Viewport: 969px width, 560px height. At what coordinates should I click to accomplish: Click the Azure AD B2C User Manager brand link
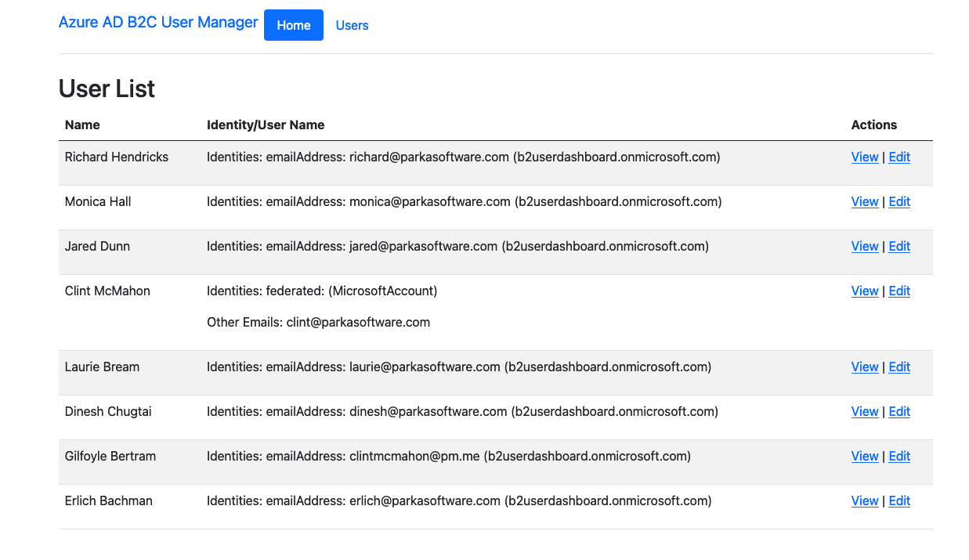(158, 23)
